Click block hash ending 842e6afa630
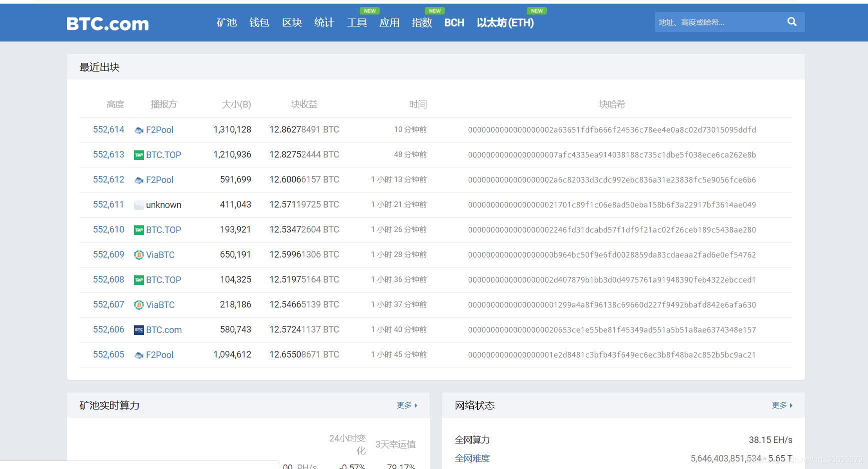The width and height of the screenshot is (868, 469). pyautogui.click(x=612, y=305)
